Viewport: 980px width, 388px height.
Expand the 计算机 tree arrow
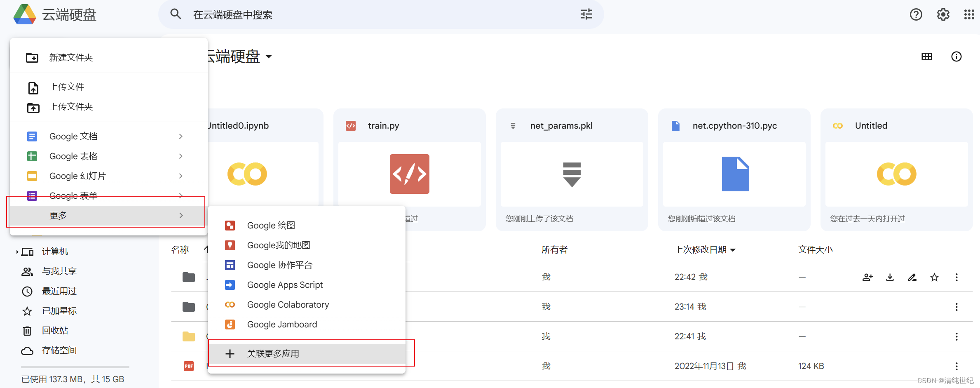17,252
